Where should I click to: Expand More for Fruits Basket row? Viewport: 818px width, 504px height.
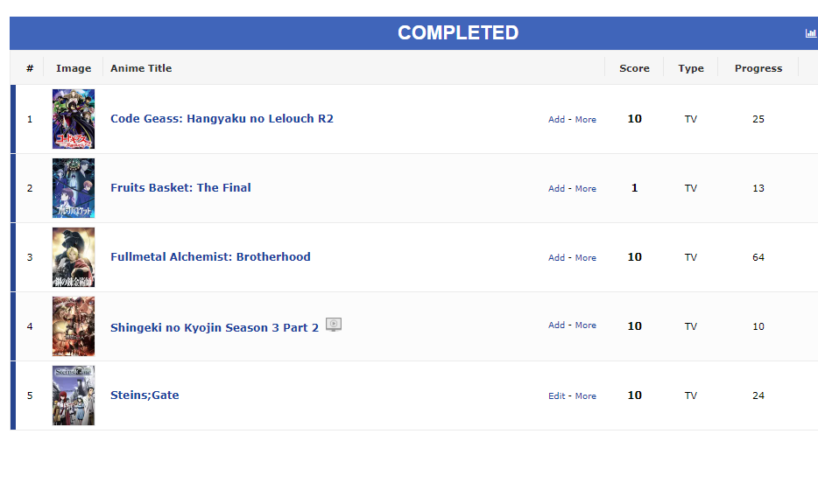coord(585,189)
